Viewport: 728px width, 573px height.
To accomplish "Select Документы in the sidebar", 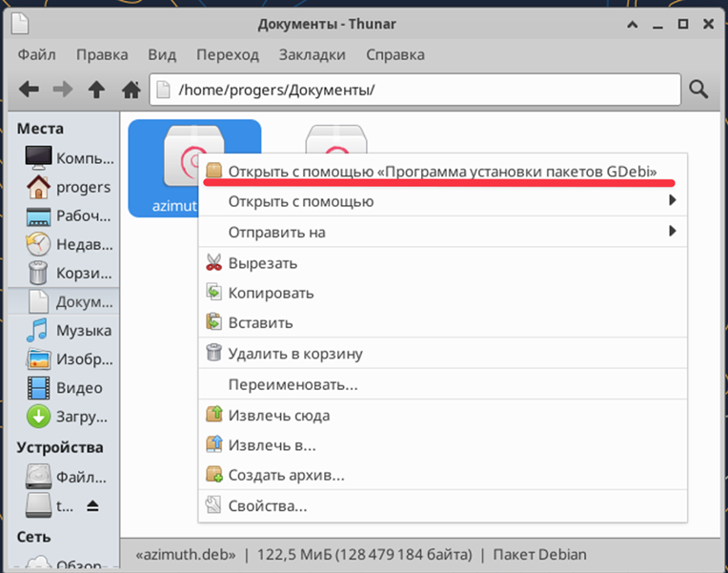I will pyautogui.click(x=64, y=301).
